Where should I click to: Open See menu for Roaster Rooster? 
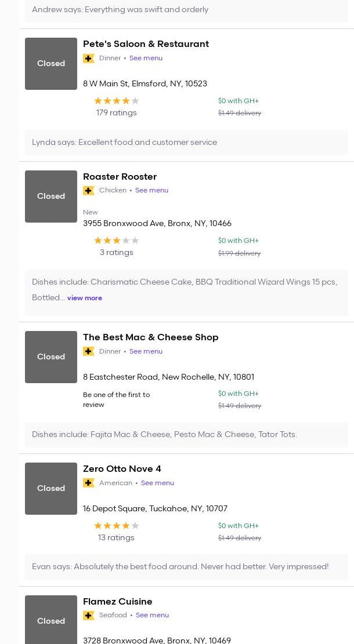[x=151, y=190]
